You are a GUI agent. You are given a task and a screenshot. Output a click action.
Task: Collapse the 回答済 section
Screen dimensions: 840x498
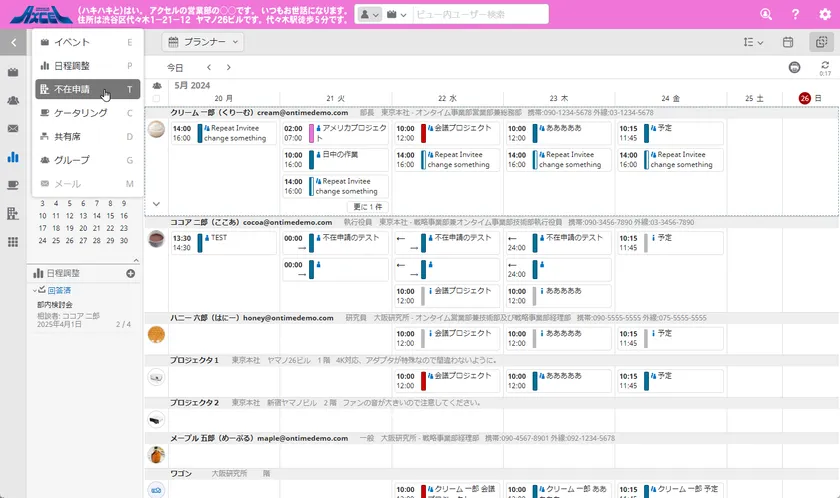pos(34,291)
